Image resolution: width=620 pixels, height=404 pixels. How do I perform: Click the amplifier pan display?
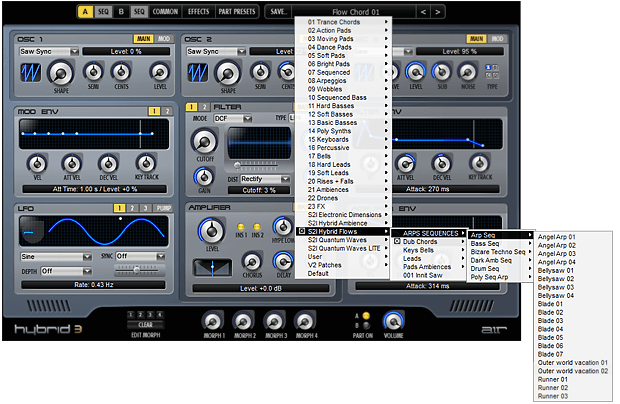click(212, 268)
